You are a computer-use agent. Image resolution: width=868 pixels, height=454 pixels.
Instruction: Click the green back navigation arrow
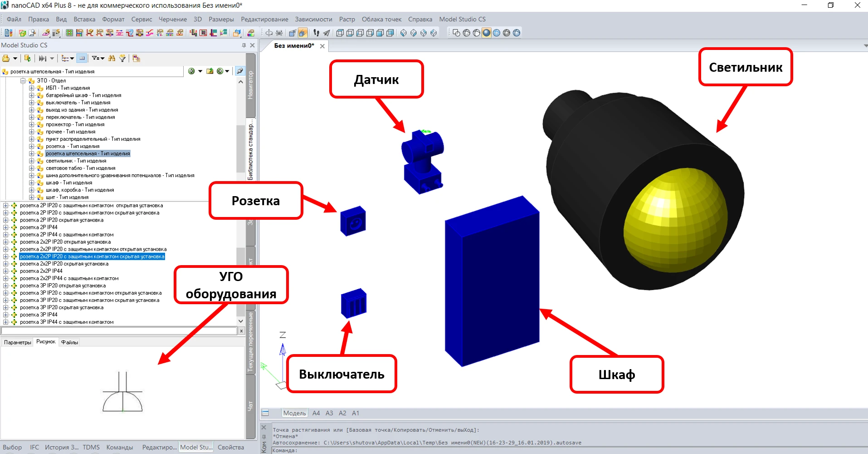[191, 71]
